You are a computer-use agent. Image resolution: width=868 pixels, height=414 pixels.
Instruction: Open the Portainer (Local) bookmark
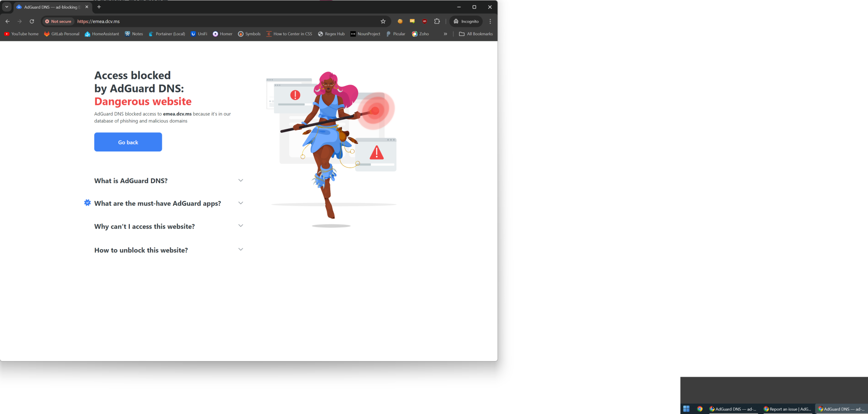coord(167,34)
